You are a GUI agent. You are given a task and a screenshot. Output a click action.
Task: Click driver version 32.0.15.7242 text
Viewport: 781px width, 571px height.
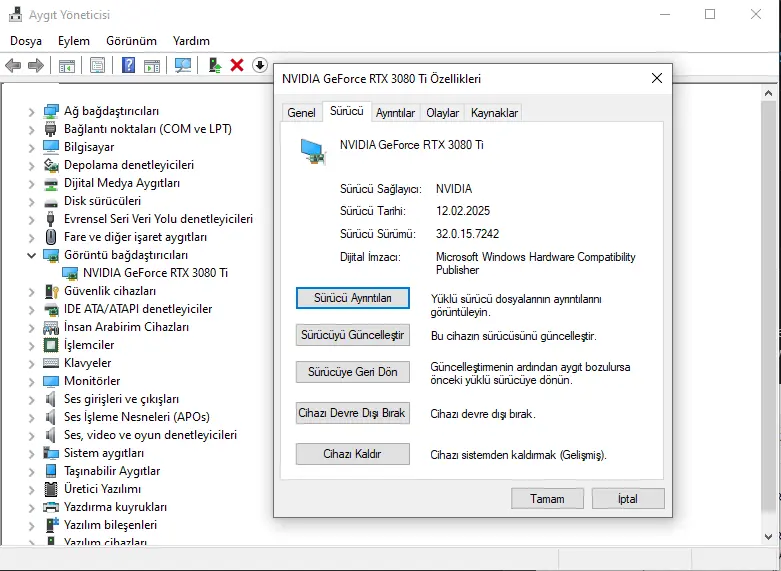pyautogui.click(x=467, y=234)
